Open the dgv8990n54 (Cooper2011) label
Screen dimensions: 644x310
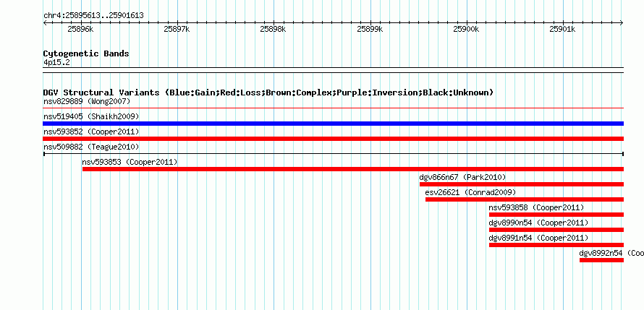[x=538, y=223]
